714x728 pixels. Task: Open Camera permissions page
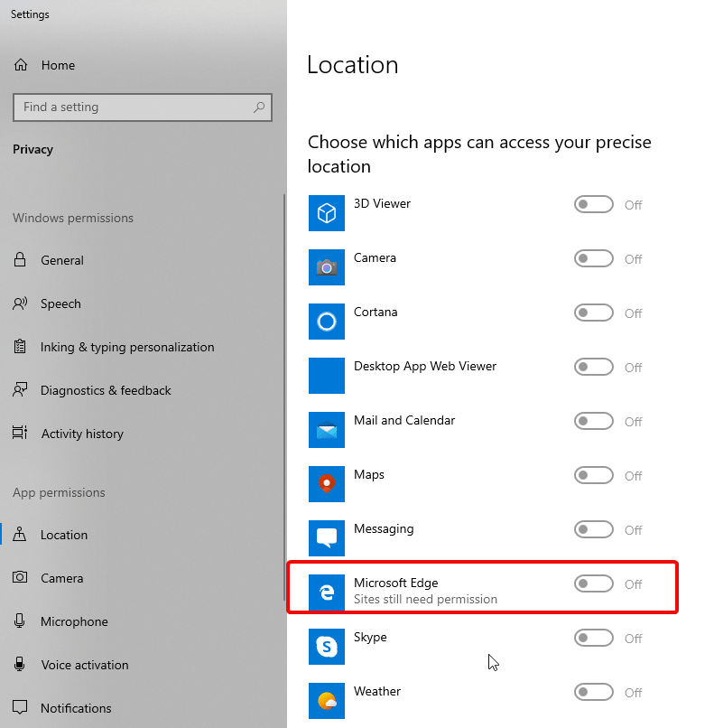click(x=142, y=577)
